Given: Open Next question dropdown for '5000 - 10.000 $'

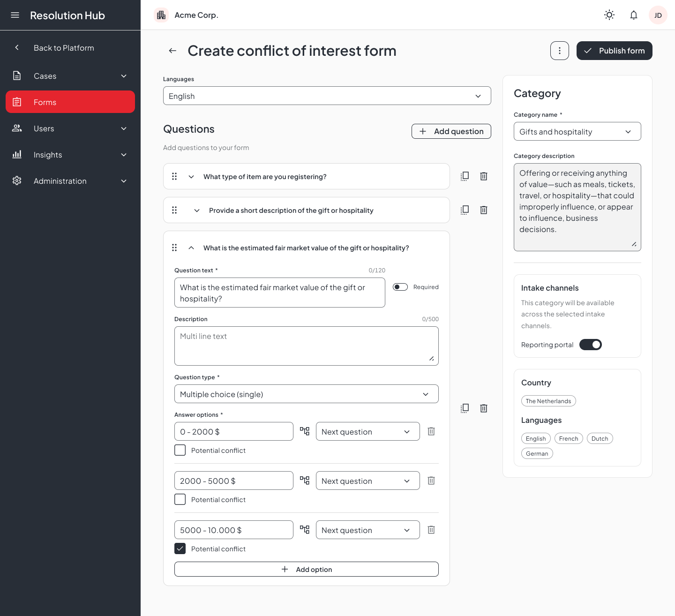Looking at the screenshot, I should (368, 530).
